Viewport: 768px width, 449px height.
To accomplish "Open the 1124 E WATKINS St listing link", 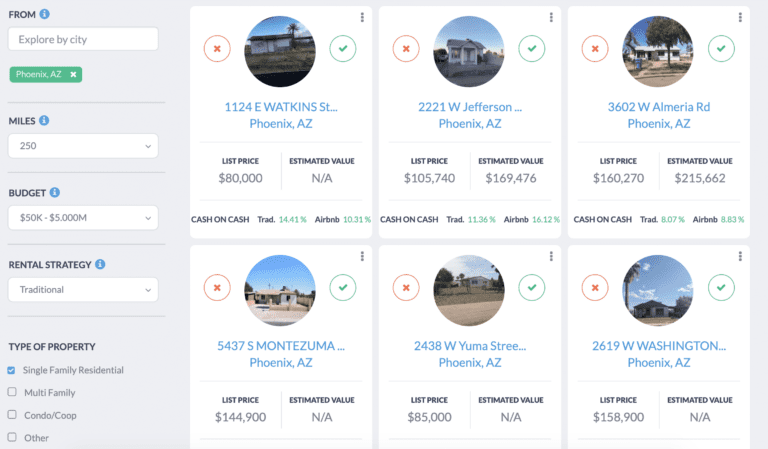I will (280, 107).
